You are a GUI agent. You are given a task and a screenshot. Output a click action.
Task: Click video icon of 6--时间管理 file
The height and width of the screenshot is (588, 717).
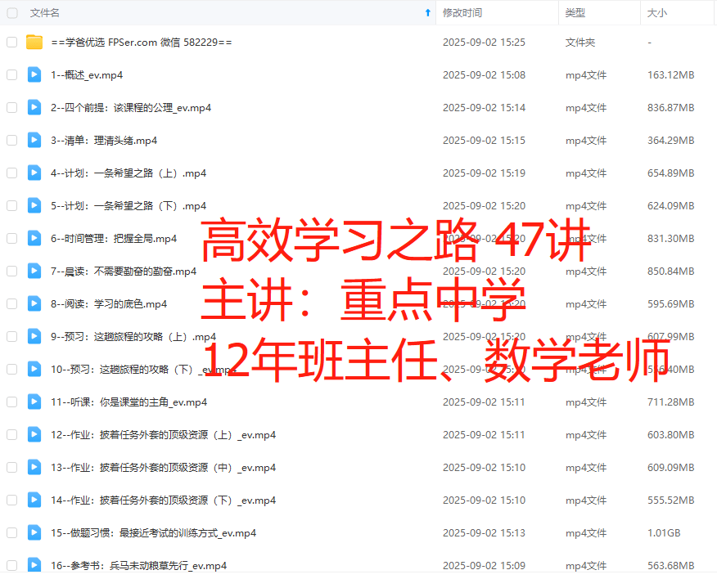pyautogui.click(x=34, y=238)
